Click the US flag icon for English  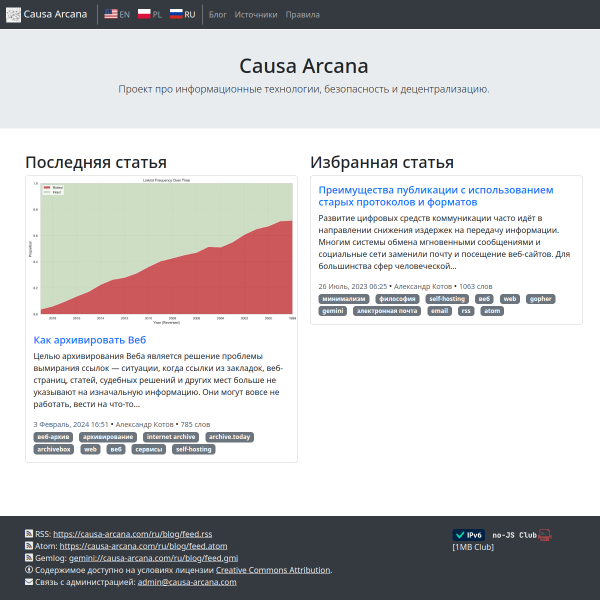111,14
